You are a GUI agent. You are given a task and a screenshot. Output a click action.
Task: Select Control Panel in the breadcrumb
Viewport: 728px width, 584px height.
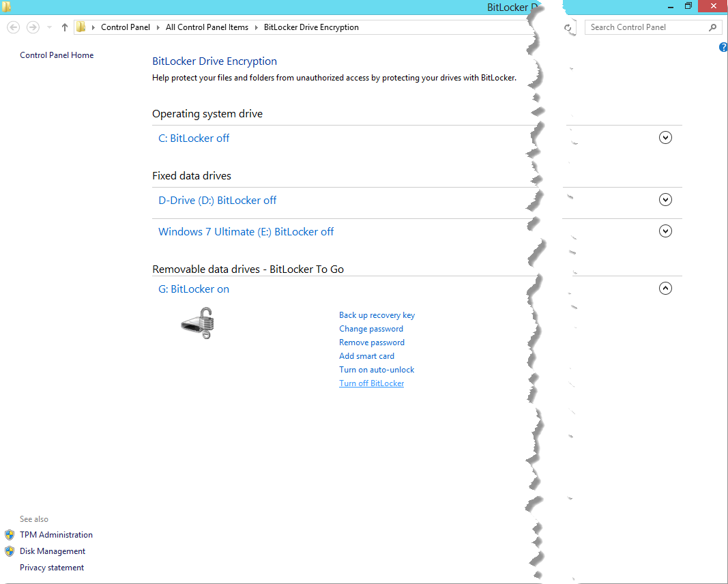tap(126, 27)
